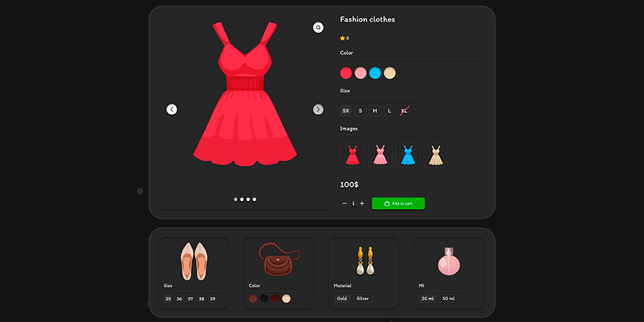Click the magnifier zoom icon on dress image
This screenshot has width=644, height=322.
pos(318,27)
